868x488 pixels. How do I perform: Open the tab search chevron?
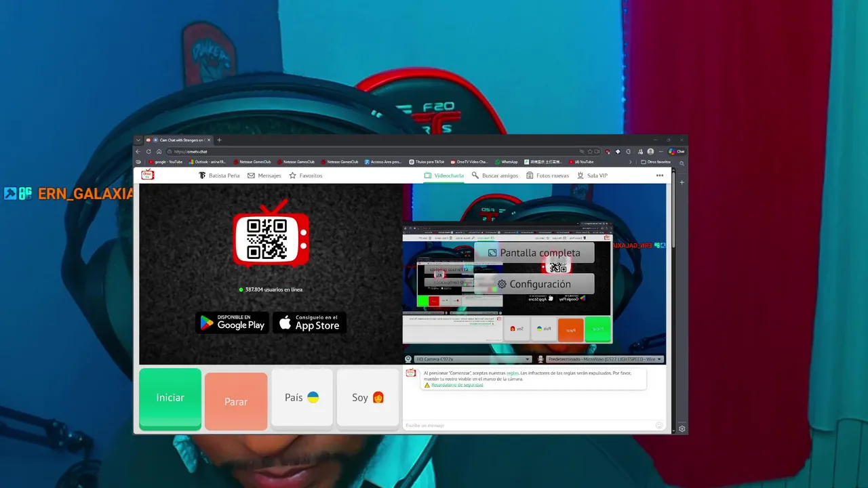tap(138, 140)
